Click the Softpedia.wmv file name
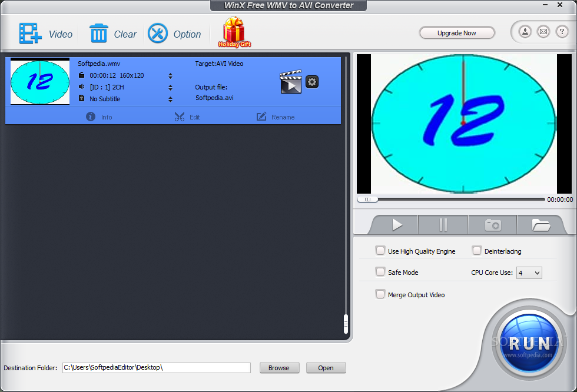This screenshot has height=392, width=577. [x=99, y=64]
